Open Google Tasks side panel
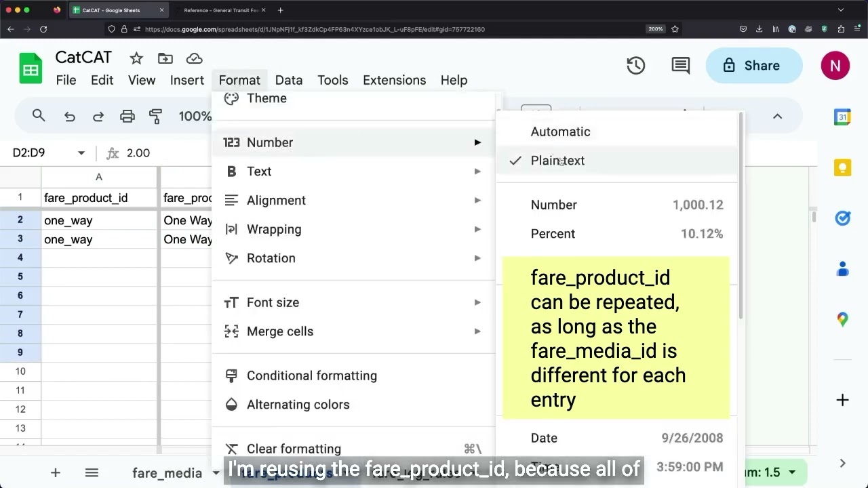The width and height of the screenshot is (868, 488). tap(842, 218)
